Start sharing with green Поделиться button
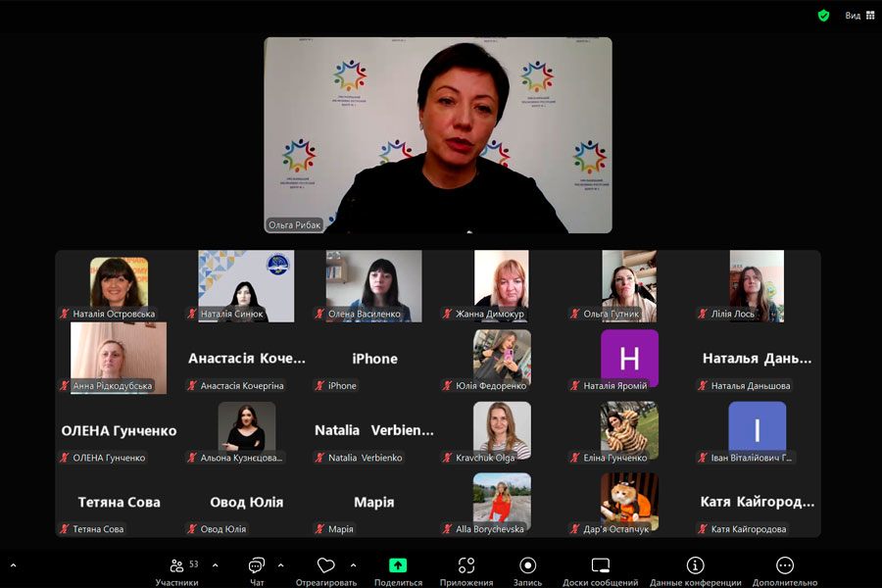This screenshot has height=588, width=882. click(x=398, y=566)
